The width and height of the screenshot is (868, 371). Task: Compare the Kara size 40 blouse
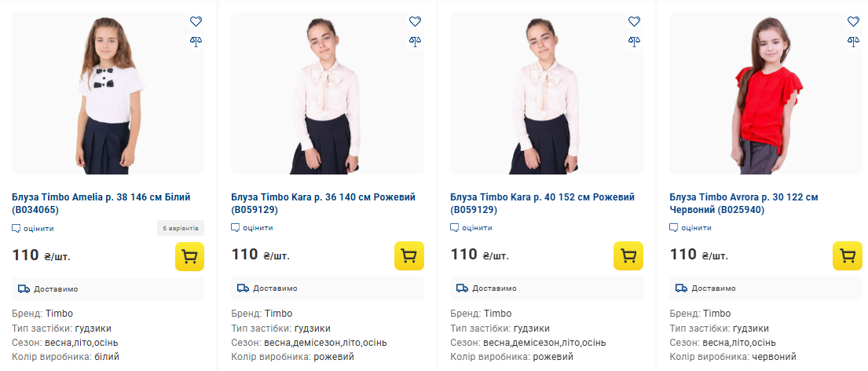[635, 41]
